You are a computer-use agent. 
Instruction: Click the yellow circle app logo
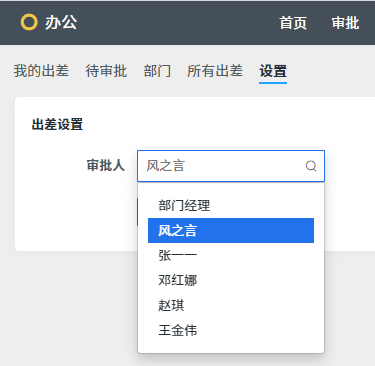pos(29,22)
